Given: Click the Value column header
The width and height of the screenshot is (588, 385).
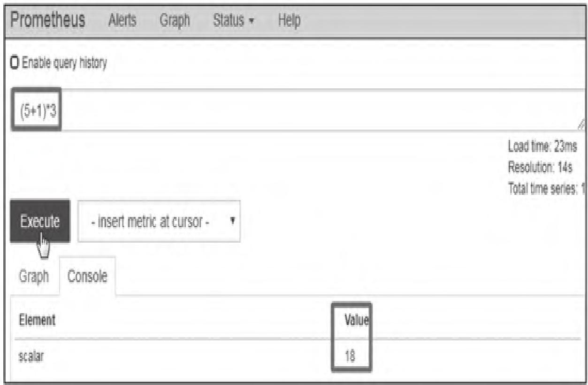Looking at the screenshot, I should [356, 320].
